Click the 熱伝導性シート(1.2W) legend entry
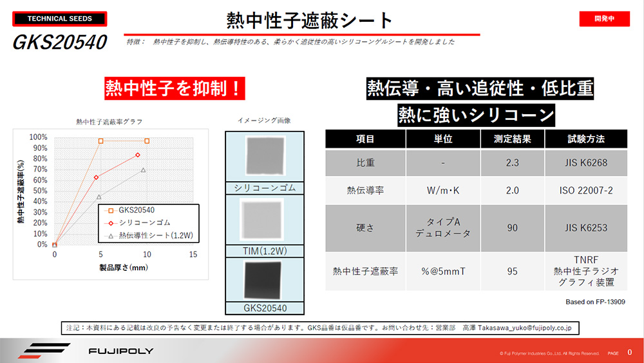 [149, 235]
